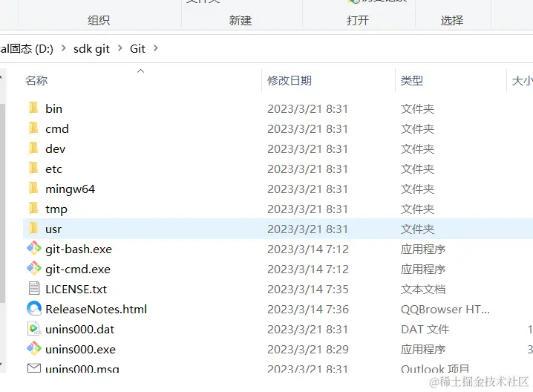Click date 2023/3/14 7:36 of ReleaseNotes.html

click(x=307, y=310)
